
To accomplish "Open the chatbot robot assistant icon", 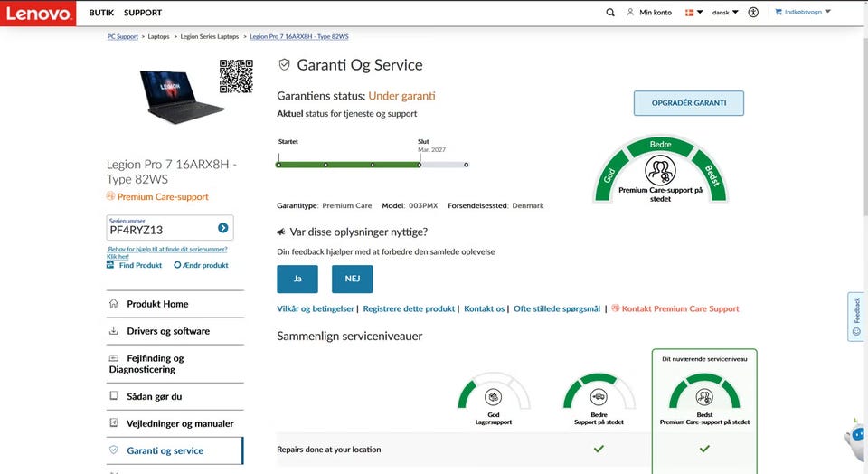I will tap(856, 439).
